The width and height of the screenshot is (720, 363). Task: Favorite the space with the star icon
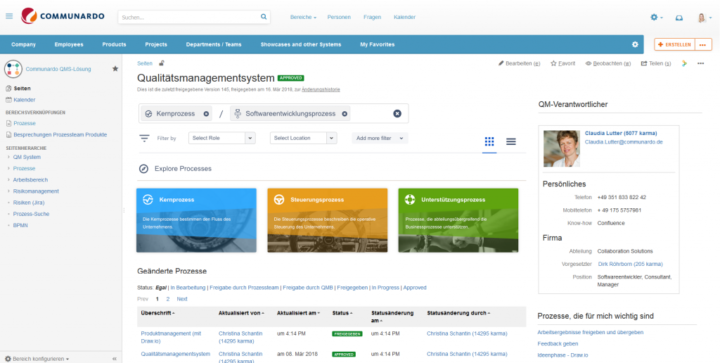115,69
